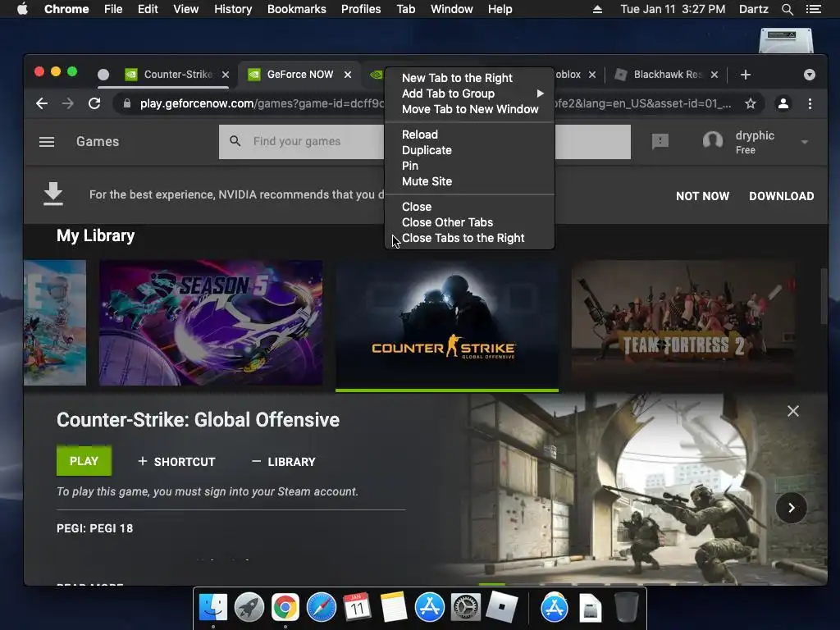
Task: Add a SHORTCUT for the game
Action: tap(176, 461)
